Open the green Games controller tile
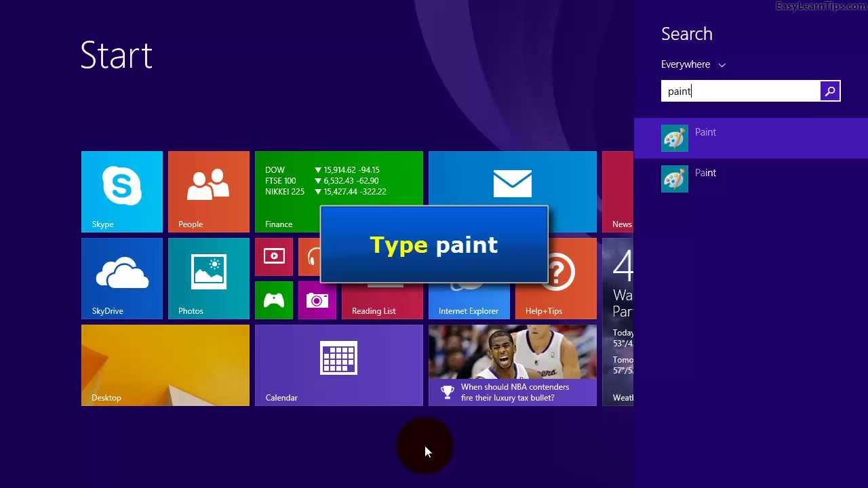Screen dimensions: 868x488 [274, 300]
